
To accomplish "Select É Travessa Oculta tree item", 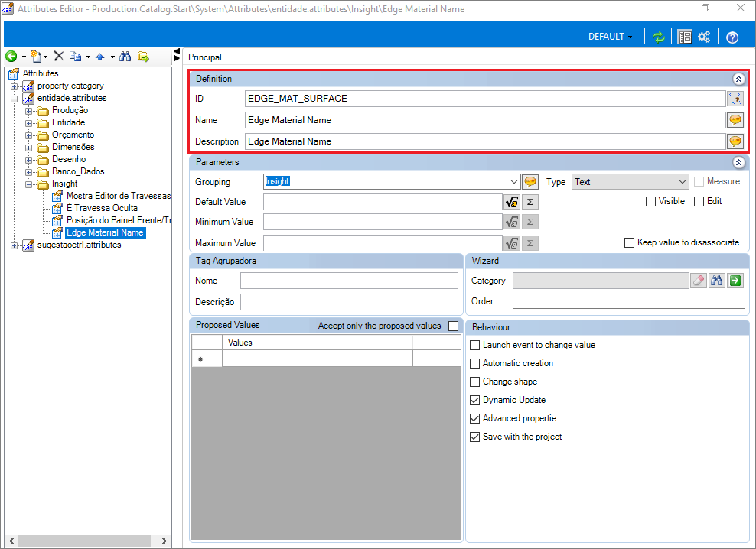I will click(x=103, y=208).
